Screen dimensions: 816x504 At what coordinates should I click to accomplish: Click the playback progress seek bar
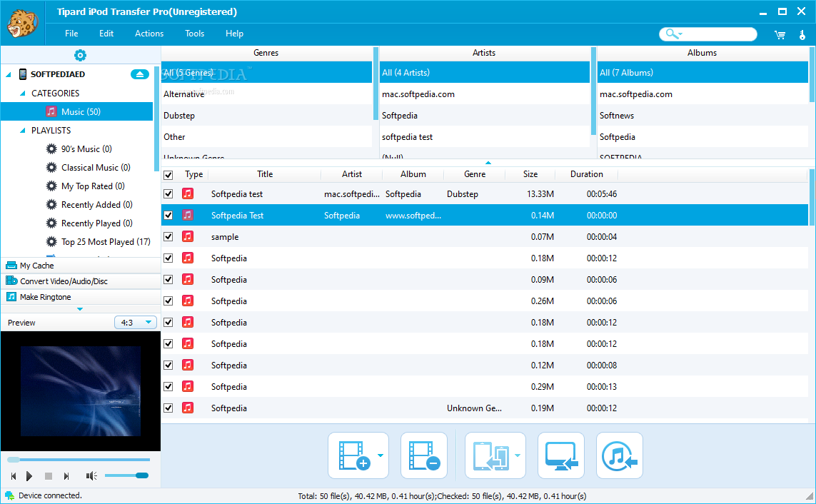click(x=79, y=460)
